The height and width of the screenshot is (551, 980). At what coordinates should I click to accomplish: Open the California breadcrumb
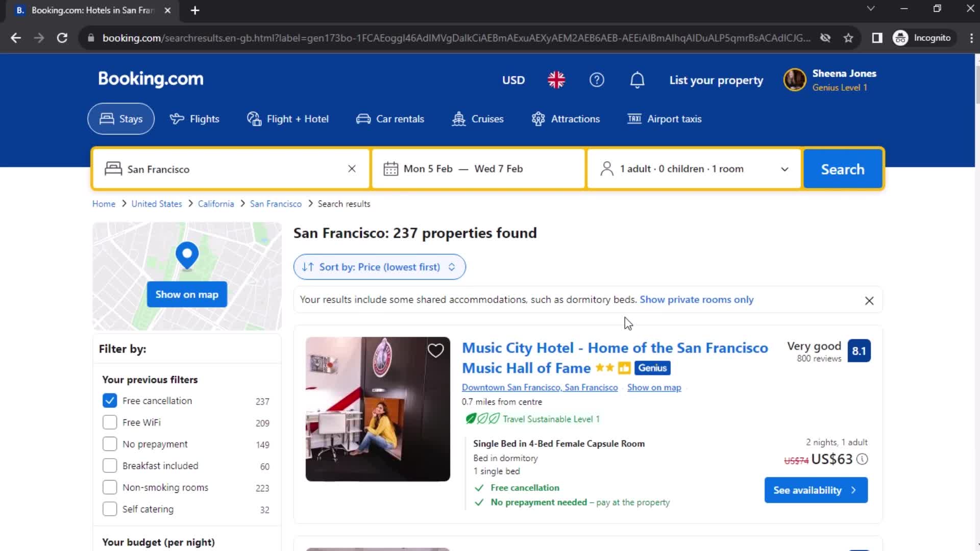(x=216, y=204)
